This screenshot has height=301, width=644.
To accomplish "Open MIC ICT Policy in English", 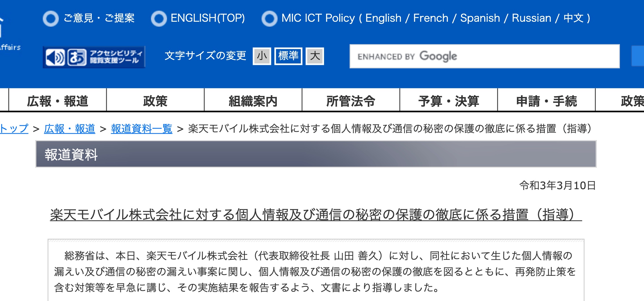I will (383, 18).
